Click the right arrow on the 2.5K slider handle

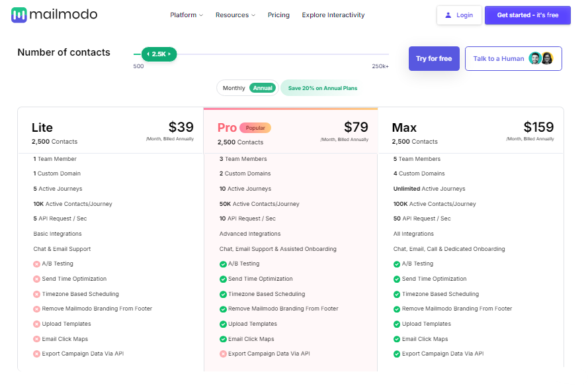(x=169, y=54)
